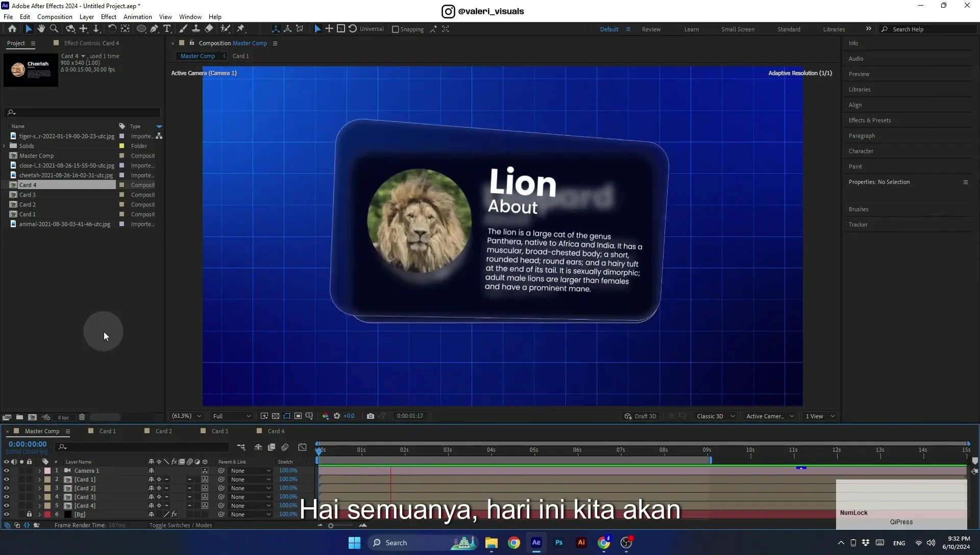Open the Character panel
Screen dimensions: 980x555
coord(861,152)
